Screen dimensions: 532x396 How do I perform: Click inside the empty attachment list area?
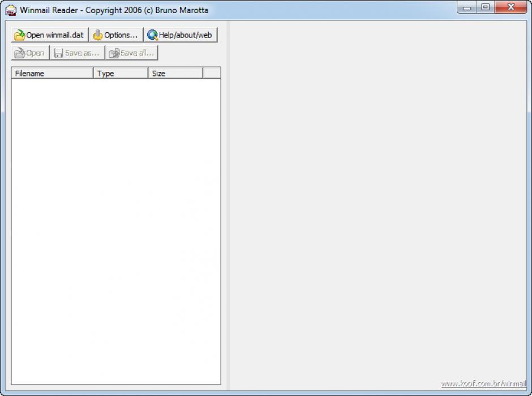116,227
